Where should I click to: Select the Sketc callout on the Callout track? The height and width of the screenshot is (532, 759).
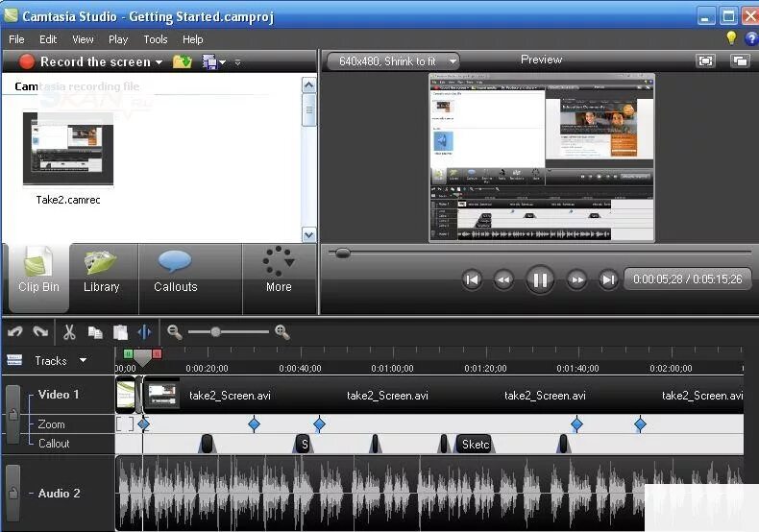click(475, 444)
